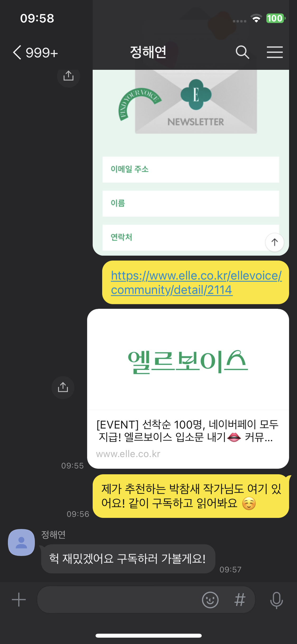This screenshot has height=644, width=297.
Task: Open the plus attachment menu
Action: click(19, 600)
